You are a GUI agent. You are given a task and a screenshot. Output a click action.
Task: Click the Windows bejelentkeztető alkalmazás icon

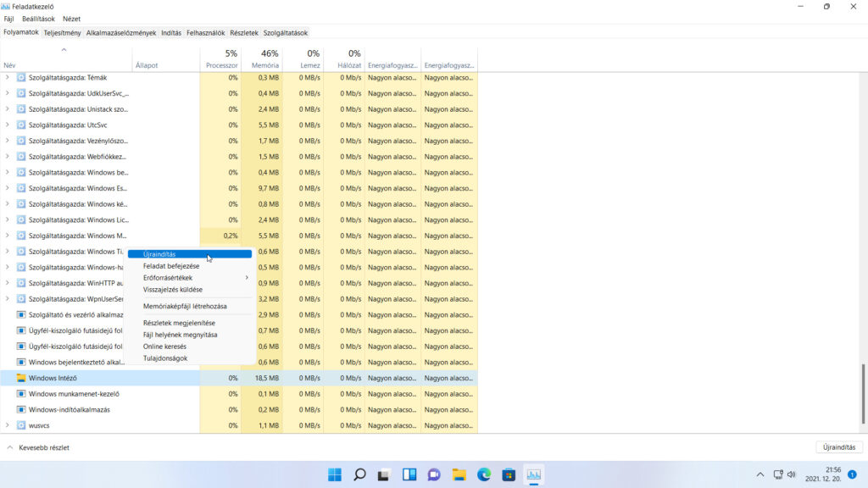(21, 363)
